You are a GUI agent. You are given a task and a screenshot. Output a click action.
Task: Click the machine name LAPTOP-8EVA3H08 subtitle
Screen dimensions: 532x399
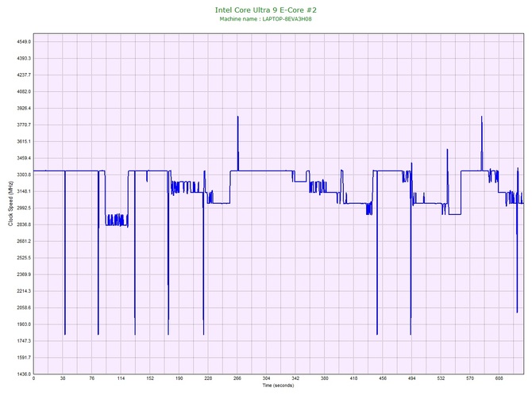(x=265, y=19)
